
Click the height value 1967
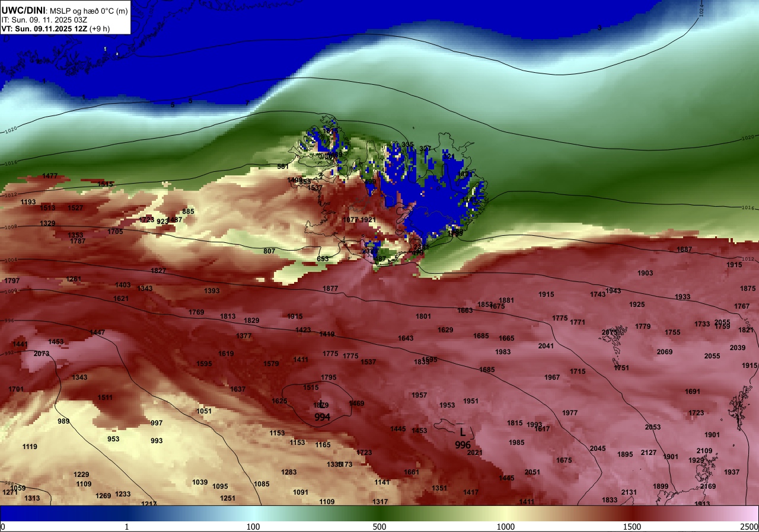pos(552,377)
